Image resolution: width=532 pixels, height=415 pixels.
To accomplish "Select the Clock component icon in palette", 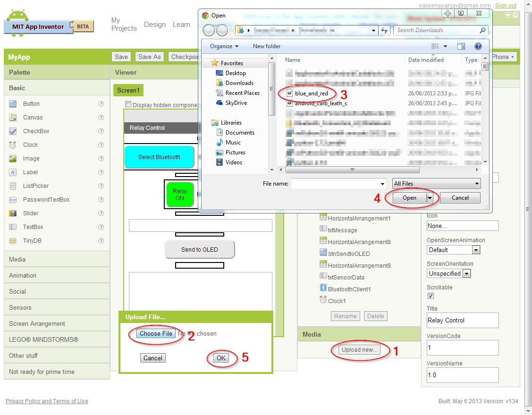I will pyautogui.click(x=13, y=145).
